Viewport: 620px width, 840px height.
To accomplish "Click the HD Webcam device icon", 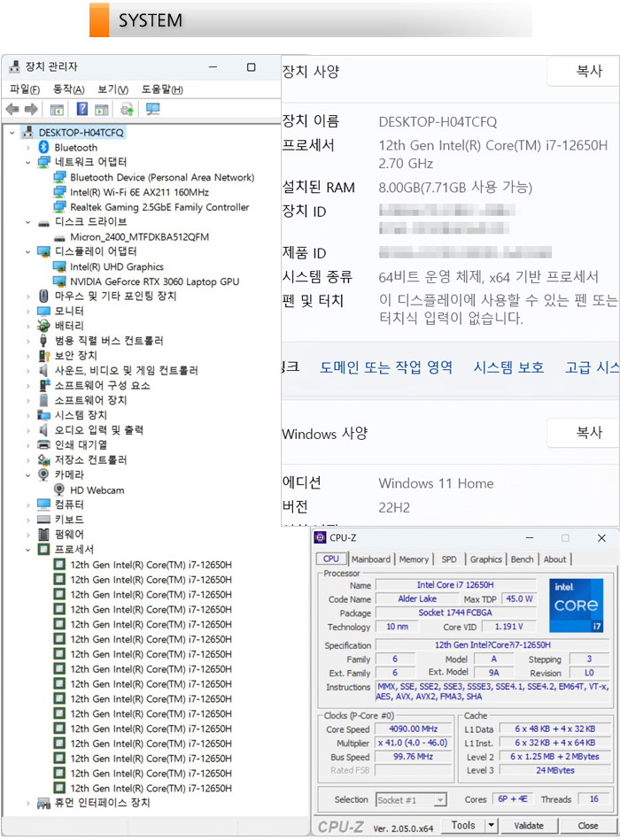I will [59, 489].
